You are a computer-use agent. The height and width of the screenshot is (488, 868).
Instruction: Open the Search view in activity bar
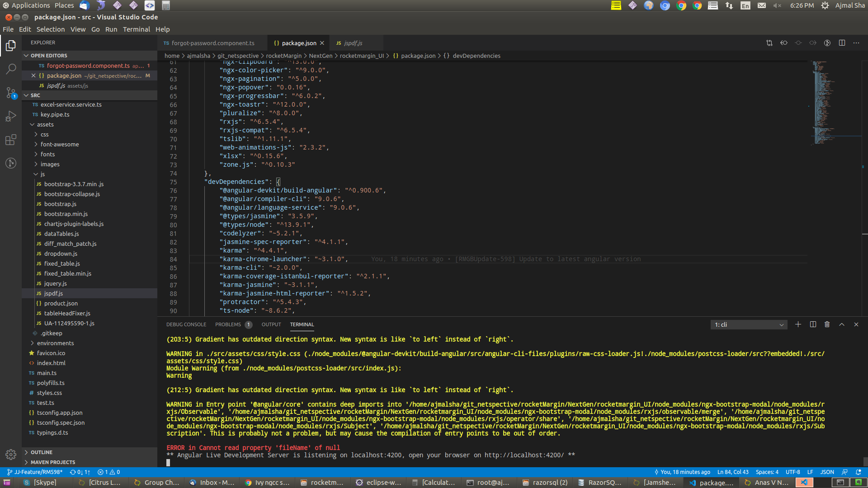tap(11, 69)
